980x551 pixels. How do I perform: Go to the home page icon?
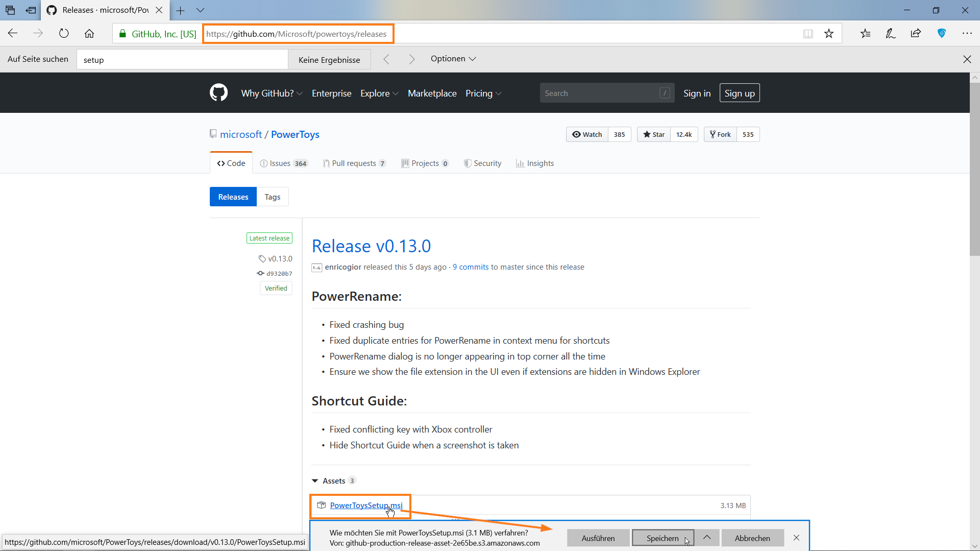click(x=89, y=34)
